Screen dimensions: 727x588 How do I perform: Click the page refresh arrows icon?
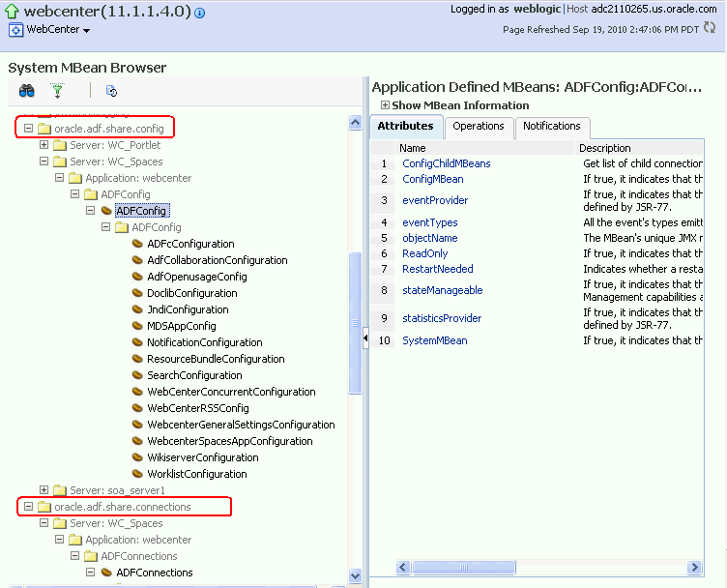(710, 28)
